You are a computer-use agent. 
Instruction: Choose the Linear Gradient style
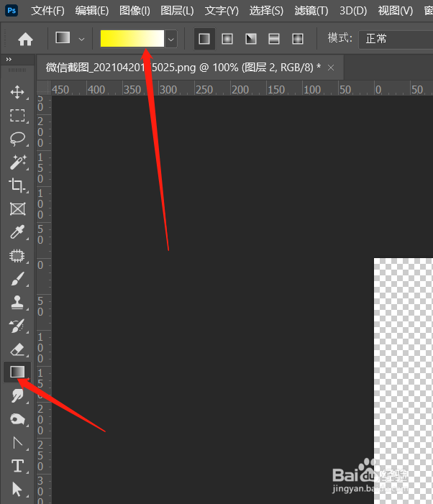[x=204, y=39]
